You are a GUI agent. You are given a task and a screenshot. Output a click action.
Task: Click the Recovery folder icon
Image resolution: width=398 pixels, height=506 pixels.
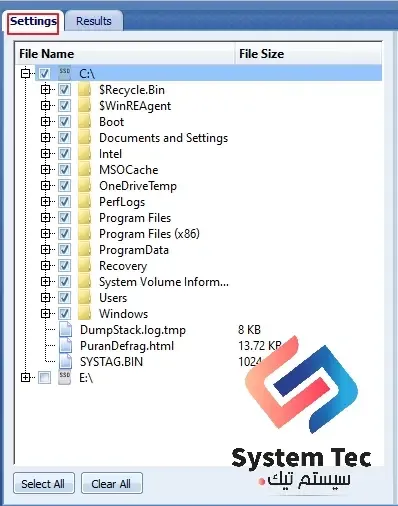tap(85, 266)
